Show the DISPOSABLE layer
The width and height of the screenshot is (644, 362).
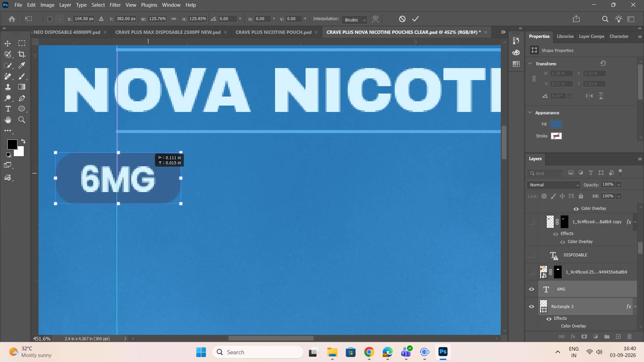(531, 255)
